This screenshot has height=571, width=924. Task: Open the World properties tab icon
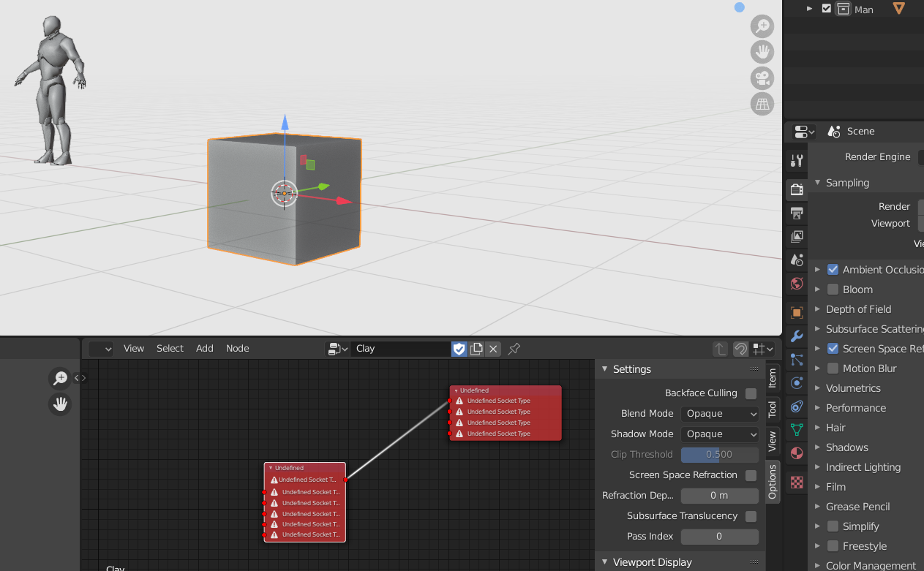(797, 284)
